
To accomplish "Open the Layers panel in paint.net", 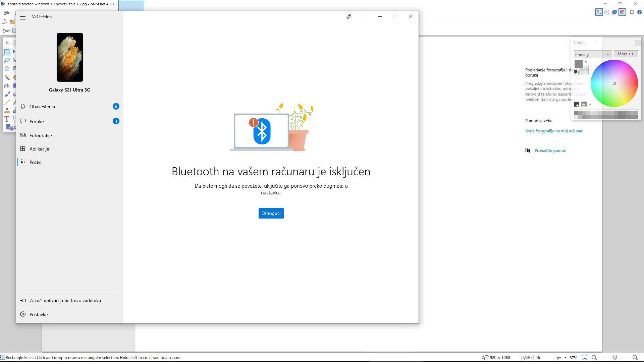I will (x=614, y=12).
